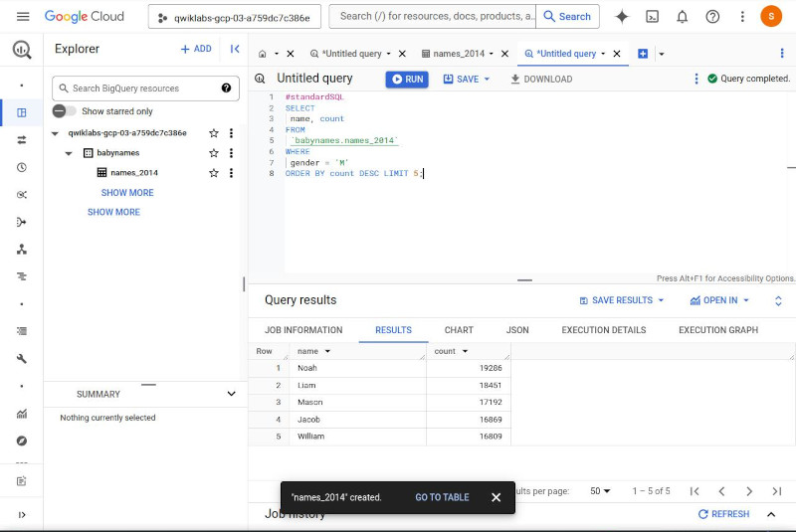This screenshot has width=796, height=532.
Task: Expand the query results pane toggle
Action: click(778, 300)
